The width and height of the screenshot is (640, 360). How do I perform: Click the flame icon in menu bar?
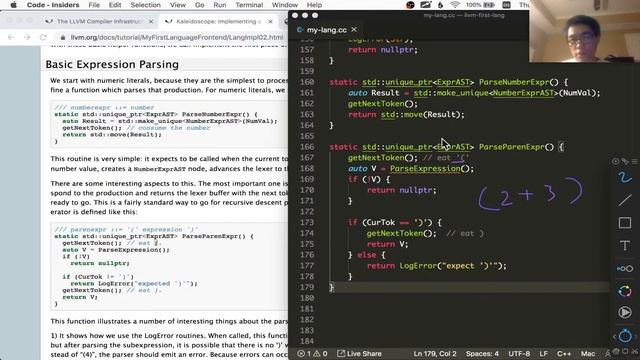click(x=440, y=5)
